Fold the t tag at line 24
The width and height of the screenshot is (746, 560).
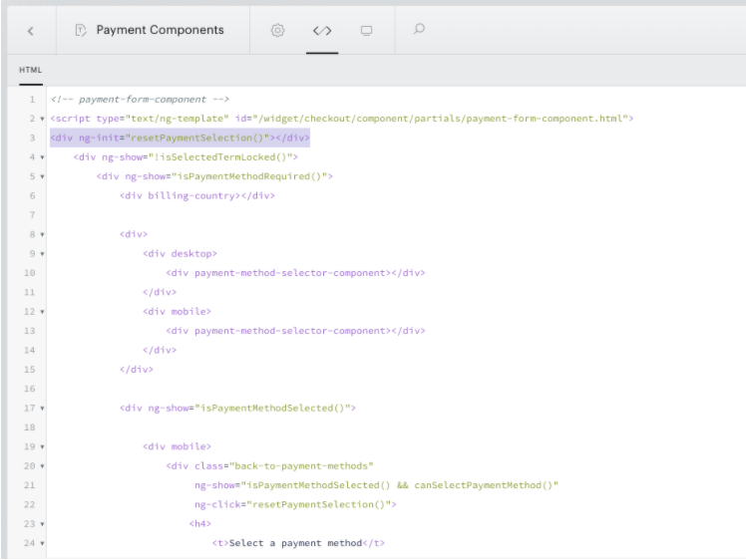(42, 543)
